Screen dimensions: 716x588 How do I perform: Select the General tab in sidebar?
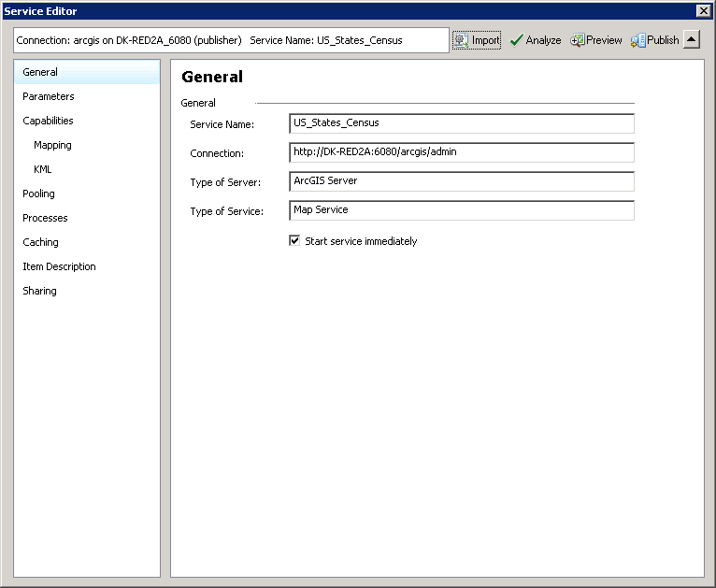pyautogui.click(x=87, y=72)
